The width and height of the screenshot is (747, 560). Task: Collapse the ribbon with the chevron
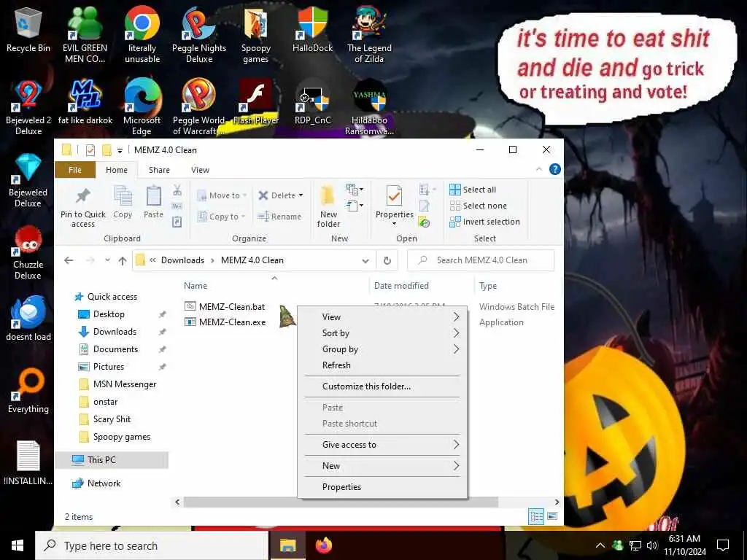tap(539, 169)
